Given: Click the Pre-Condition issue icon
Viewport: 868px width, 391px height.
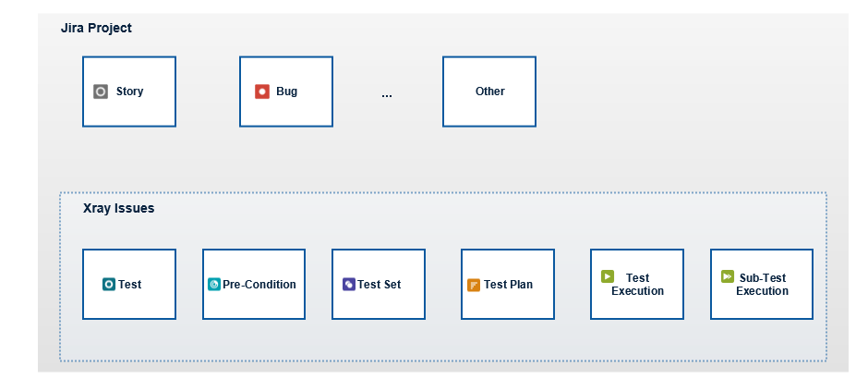Looking at the screenshot, I should pos(213,285).
